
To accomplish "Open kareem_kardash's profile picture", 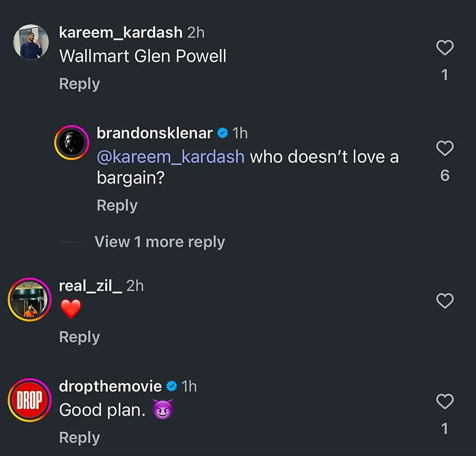I will pyautogui.click(x=30, y=42).
